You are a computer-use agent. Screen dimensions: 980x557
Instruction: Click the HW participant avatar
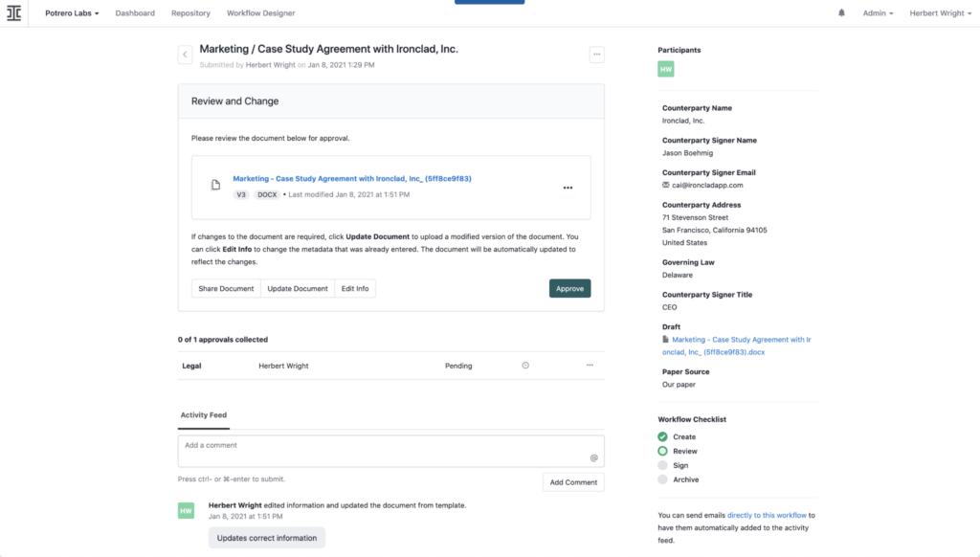coord(665,69)
